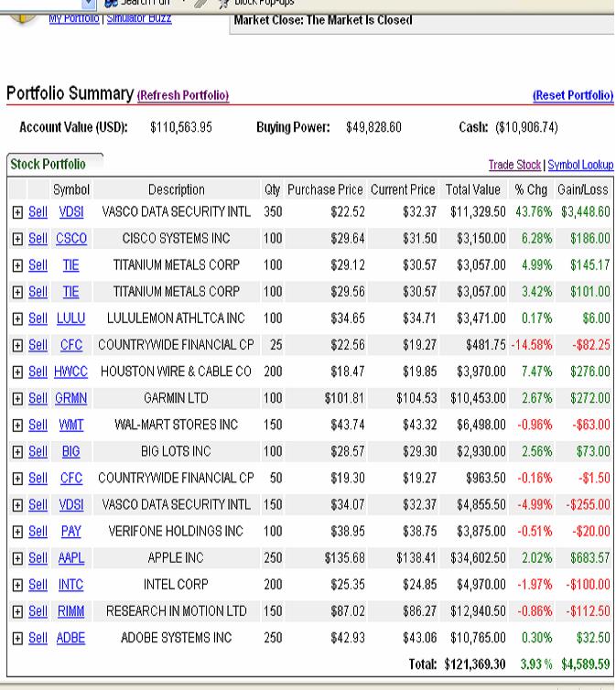
Task: Click the GARMIN LTD description cell
Action: tap(176, 398)
